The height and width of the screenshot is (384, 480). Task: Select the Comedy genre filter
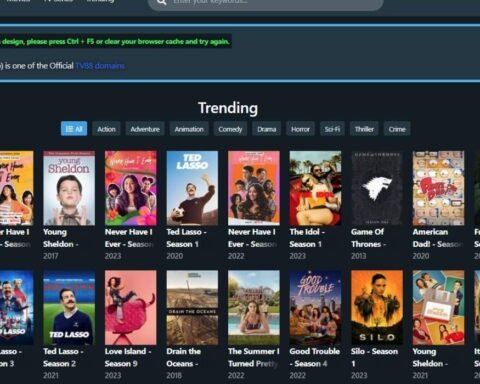point(230,129)
